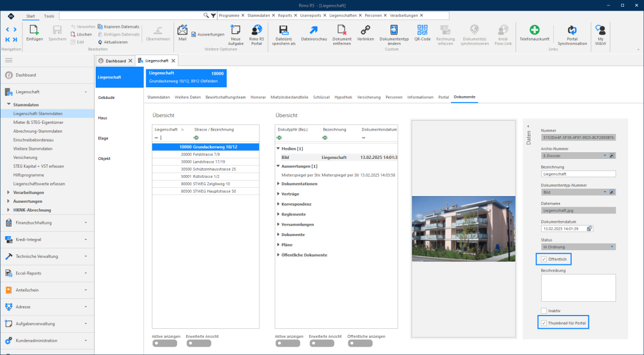Toggle Öffentliche anzeigen switch
Viewport: 644px width, 355px height.
pyautogui.click(x=360, y=343)
